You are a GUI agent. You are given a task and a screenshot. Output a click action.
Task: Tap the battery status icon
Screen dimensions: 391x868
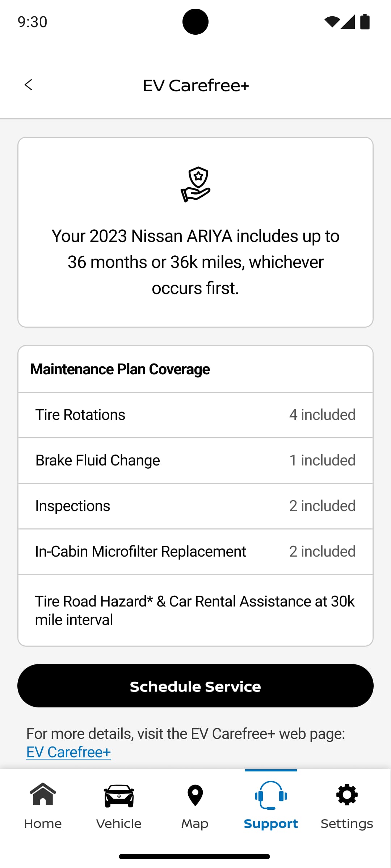(365, 22)
